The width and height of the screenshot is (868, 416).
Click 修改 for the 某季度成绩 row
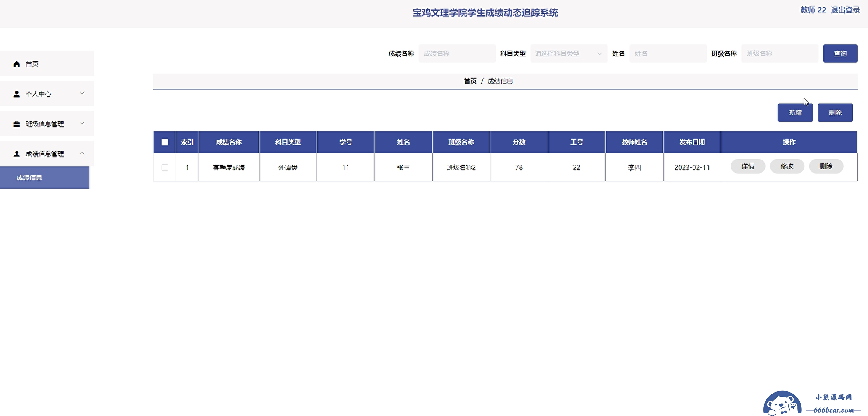pyautogui.click(x=787, y=167)
